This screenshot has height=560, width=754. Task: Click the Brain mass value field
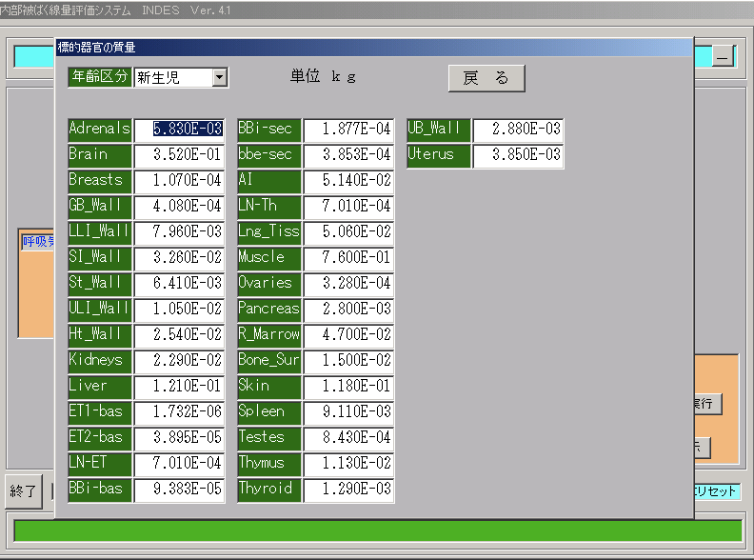[x=179, y=154]
